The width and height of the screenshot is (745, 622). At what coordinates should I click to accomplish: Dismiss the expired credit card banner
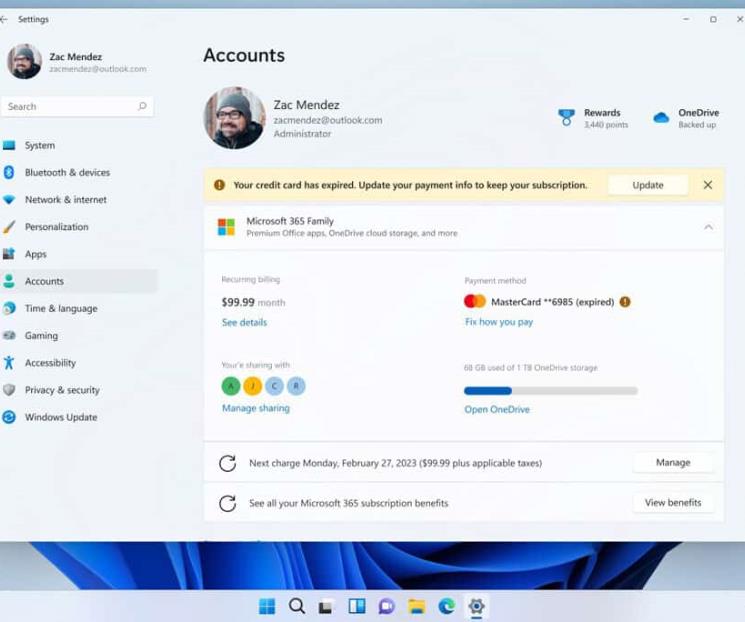(x=707, y=185)
